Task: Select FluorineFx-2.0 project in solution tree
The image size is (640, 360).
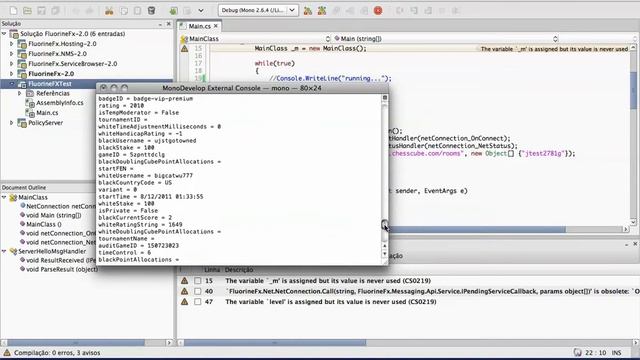Action: [x=51, y=74]
